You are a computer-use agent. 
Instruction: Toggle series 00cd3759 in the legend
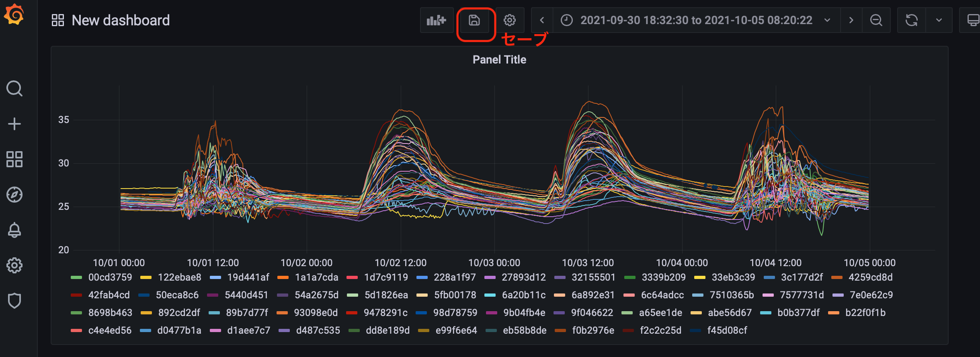click(x=110, y=277)
